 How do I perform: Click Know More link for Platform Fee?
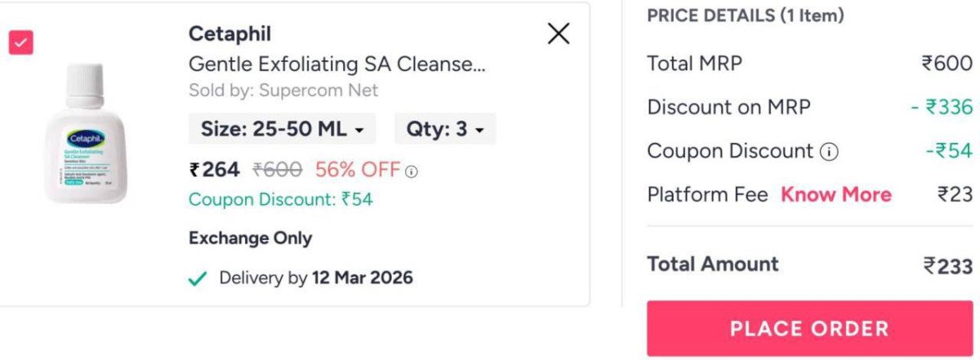coord(835,194)
